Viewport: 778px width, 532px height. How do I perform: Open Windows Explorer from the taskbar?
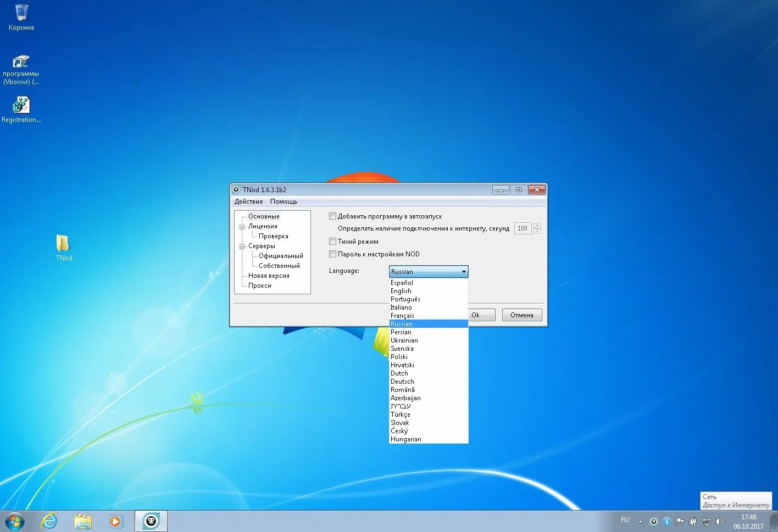point(83,521)
